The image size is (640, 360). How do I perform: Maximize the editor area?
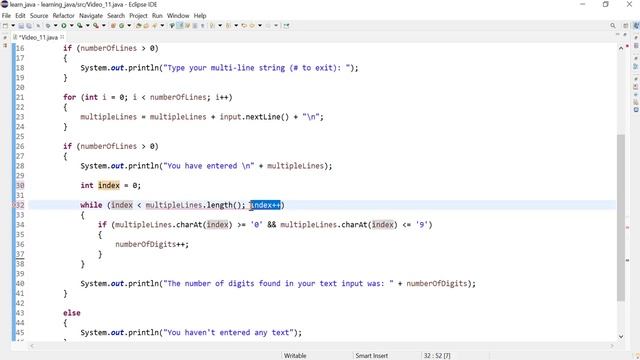pos(625,35)
